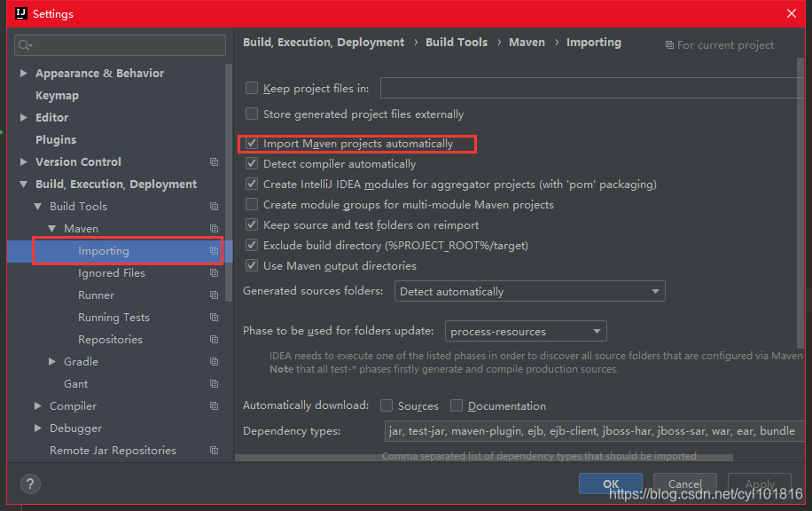
Task: Click project-level icon next to Compiler
Action: coord(214,405)
